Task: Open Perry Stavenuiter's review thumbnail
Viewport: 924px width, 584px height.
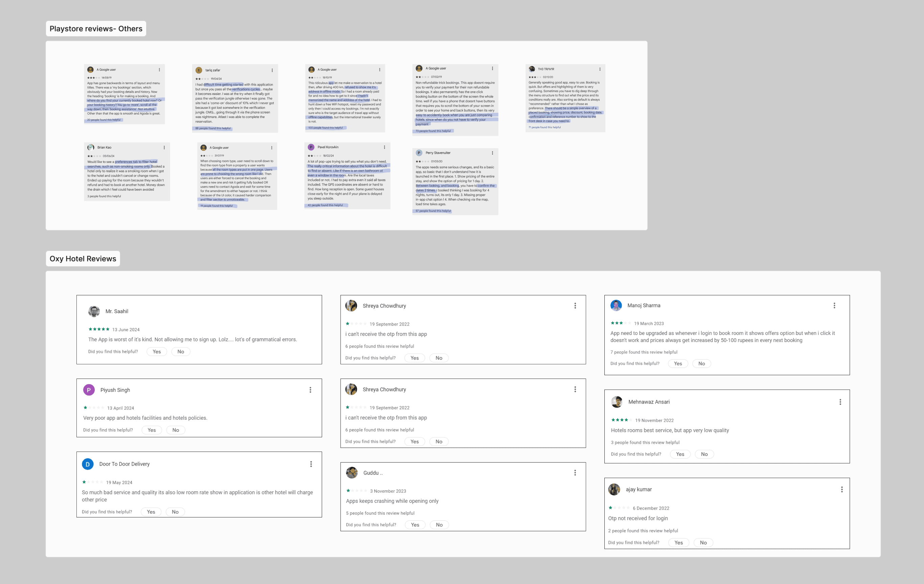Action: 455,181
